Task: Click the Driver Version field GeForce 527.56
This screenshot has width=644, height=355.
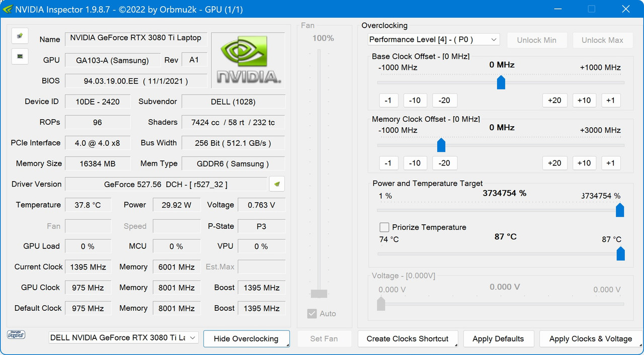Action: click(166, 185)
